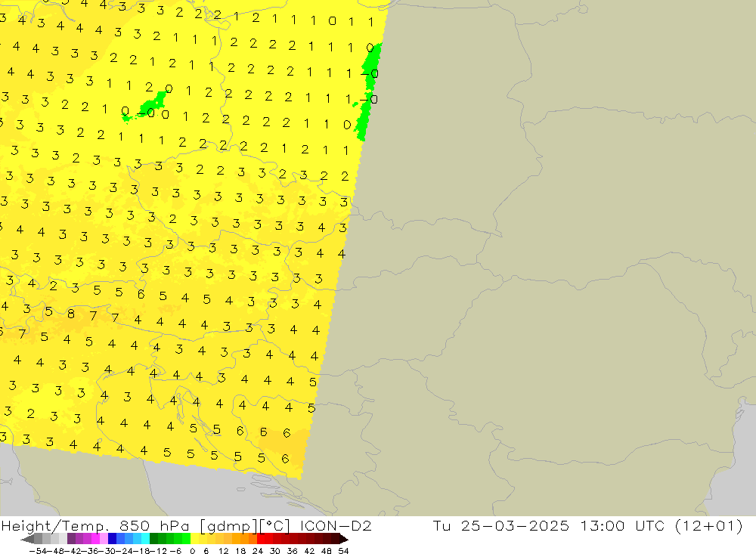The height and width of the screenshot is (554, 756).
Task: Click the '54' label at the color scale end
Action: coord(343,551)
